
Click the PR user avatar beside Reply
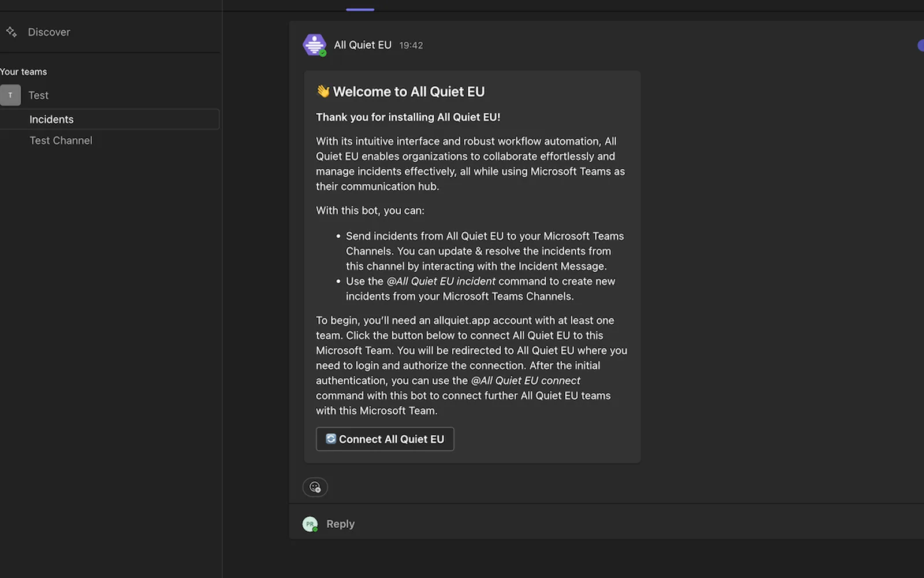[x=310, y=524]
